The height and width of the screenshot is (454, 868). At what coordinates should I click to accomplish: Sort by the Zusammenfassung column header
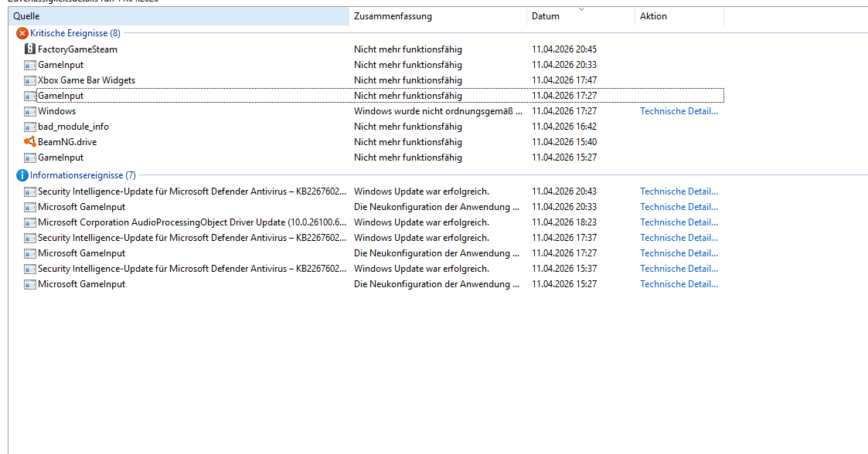point(438,16)
